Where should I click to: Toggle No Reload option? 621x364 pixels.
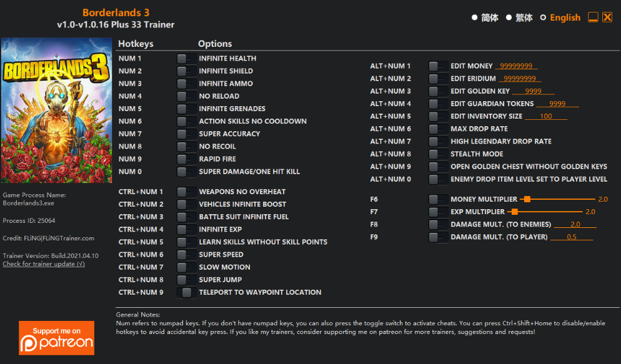[x=186, y=96]
